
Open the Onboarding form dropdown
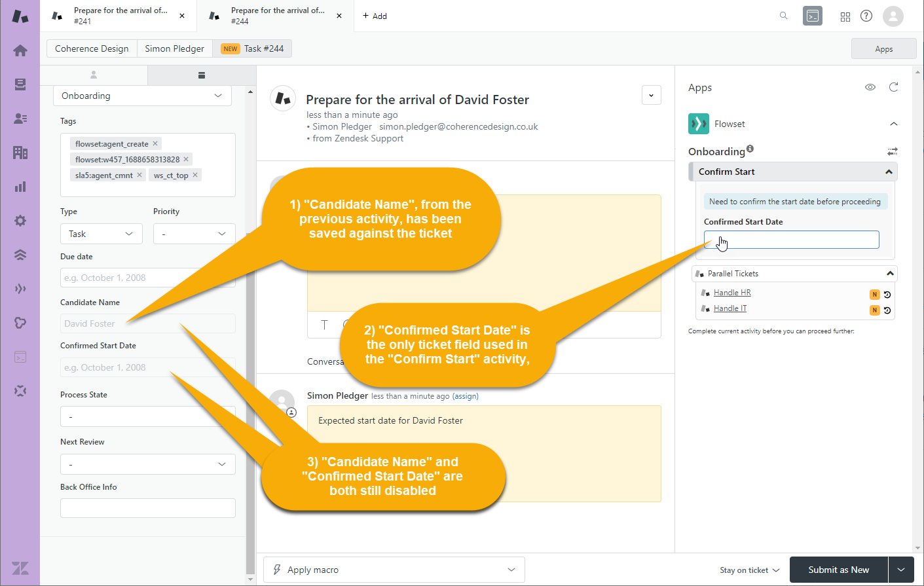click(x=142, y=96)
